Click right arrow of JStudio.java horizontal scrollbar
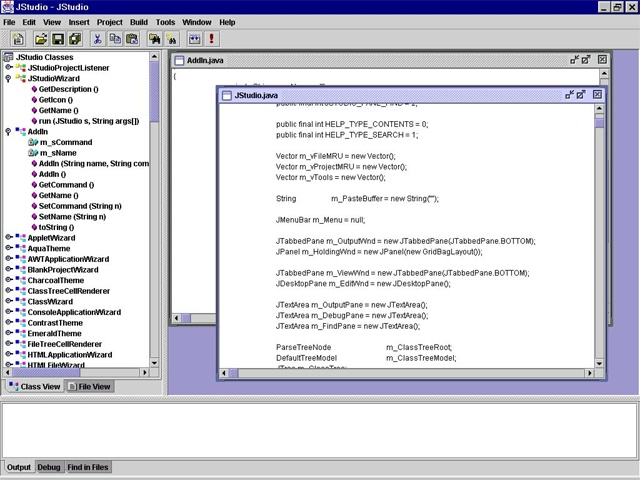 [589, 373]
